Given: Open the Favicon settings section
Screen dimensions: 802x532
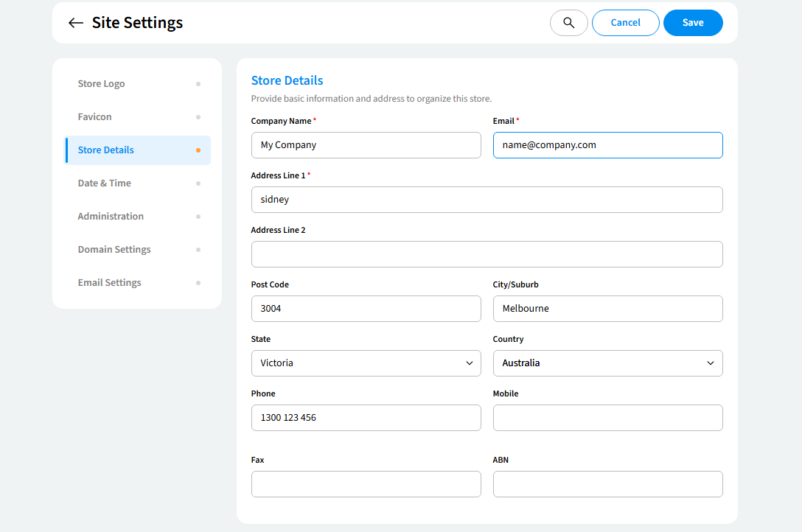Looking at the screenshot, I should coord(95,117).
